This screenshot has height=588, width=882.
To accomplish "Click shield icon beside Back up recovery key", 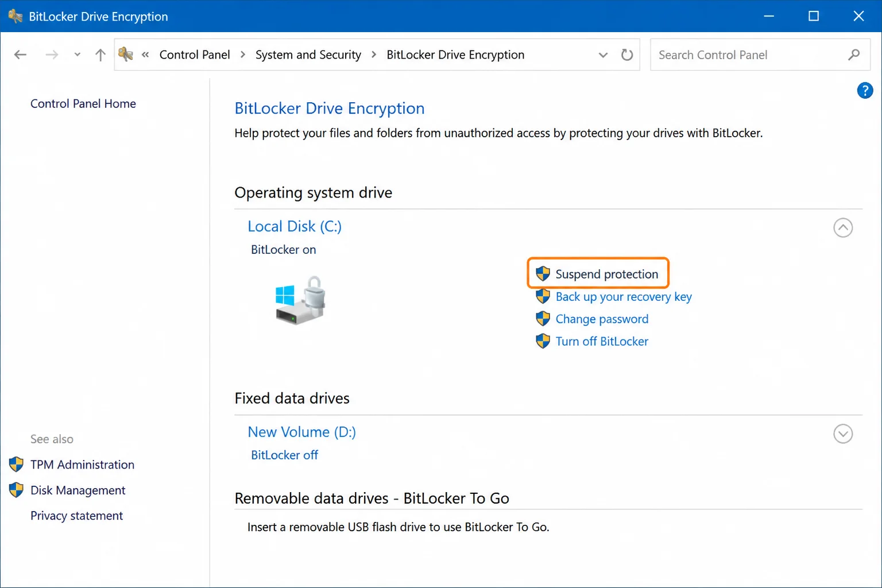I will tap(543, 296).
